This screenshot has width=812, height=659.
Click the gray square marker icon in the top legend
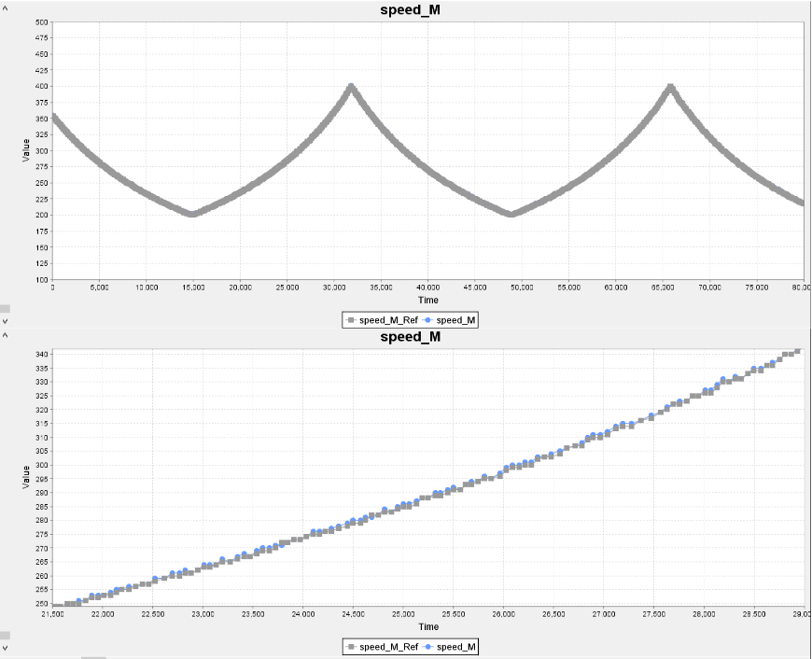(351, 320)
